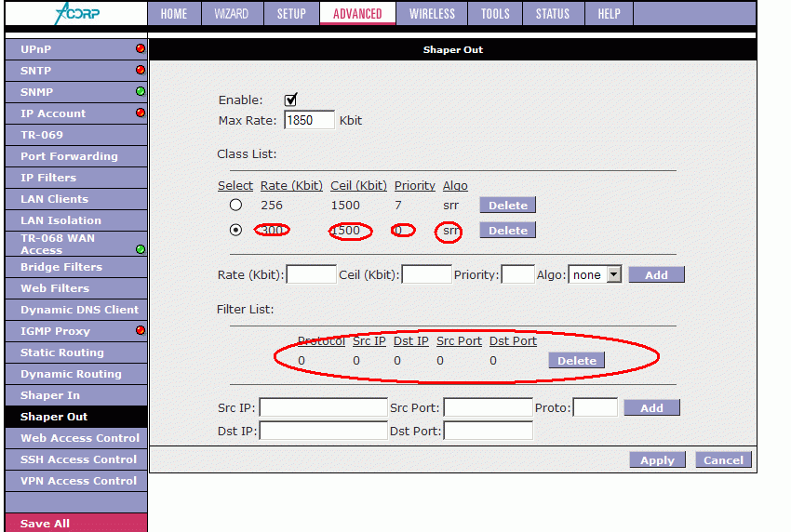Click the Dst Port input field

click(x=489, y=431)
